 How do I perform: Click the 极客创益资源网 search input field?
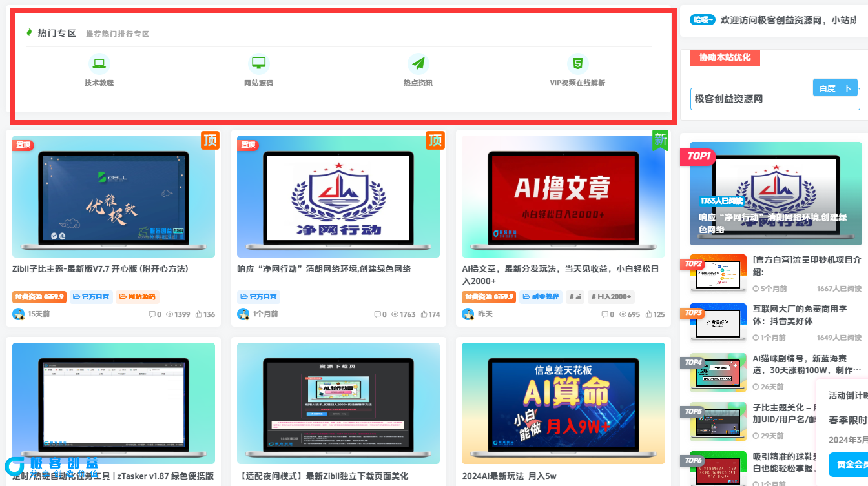[x=762, y=98]
